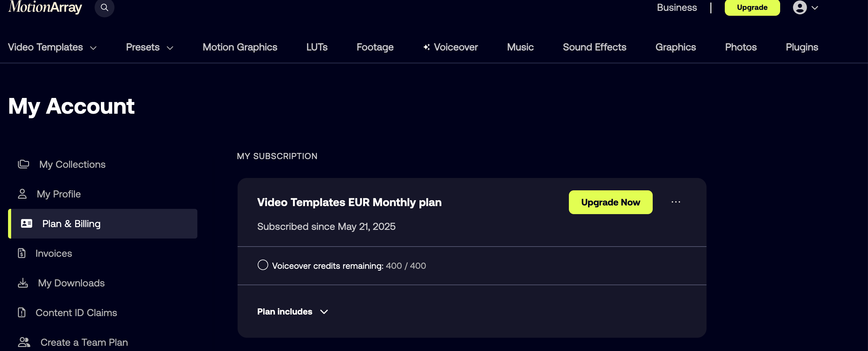Expand the Presets dropdown chevron

click(170, 48)
